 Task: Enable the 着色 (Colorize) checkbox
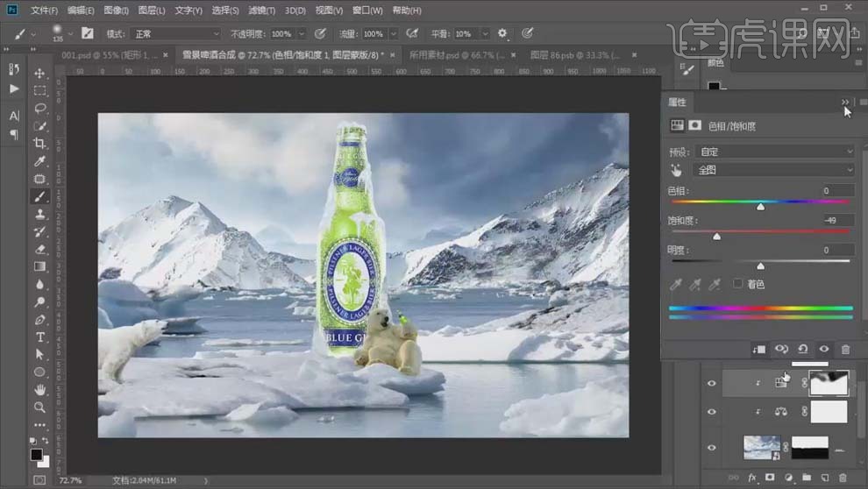pos(738,284)
